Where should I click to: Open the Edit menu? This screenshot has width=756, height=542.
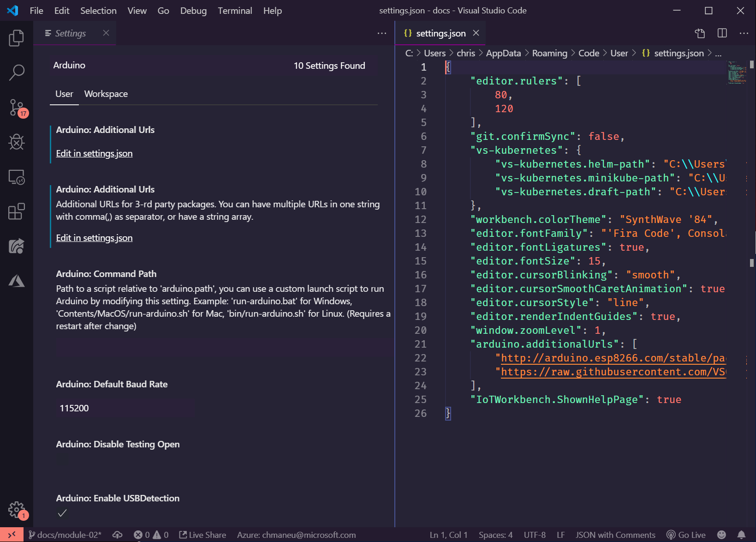[62, 11]
